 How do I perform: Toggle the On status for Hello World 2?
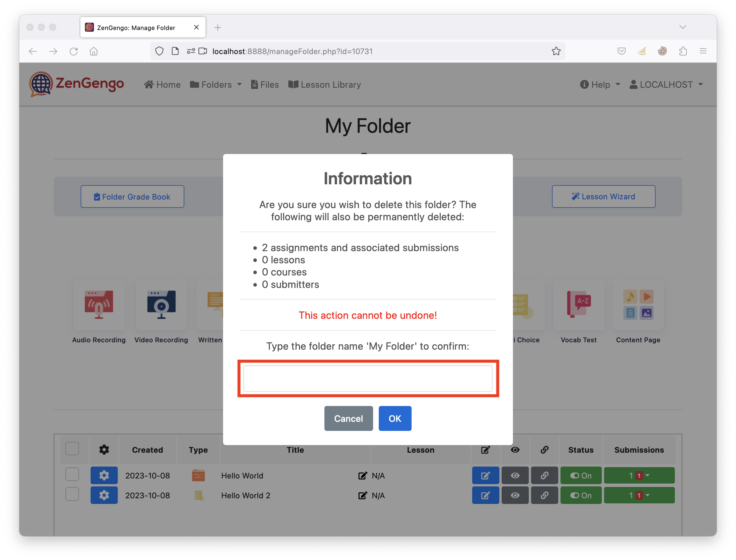tap(581, 495)
